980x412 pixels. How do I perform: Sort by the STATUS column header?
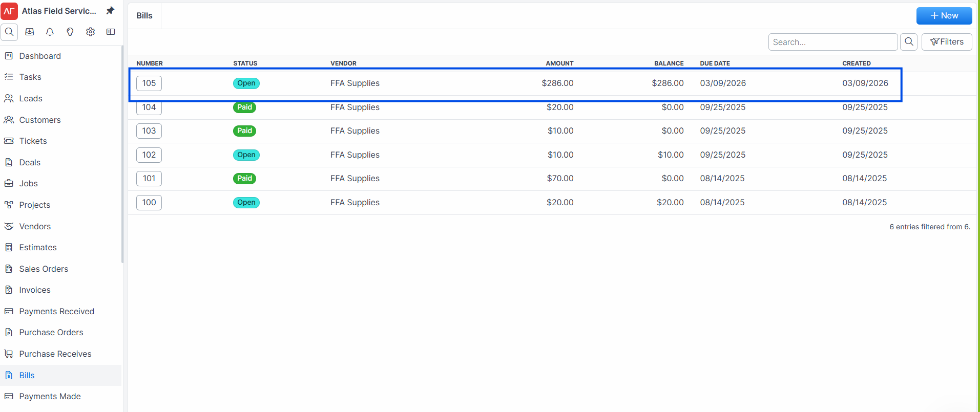tap(245, 63)
